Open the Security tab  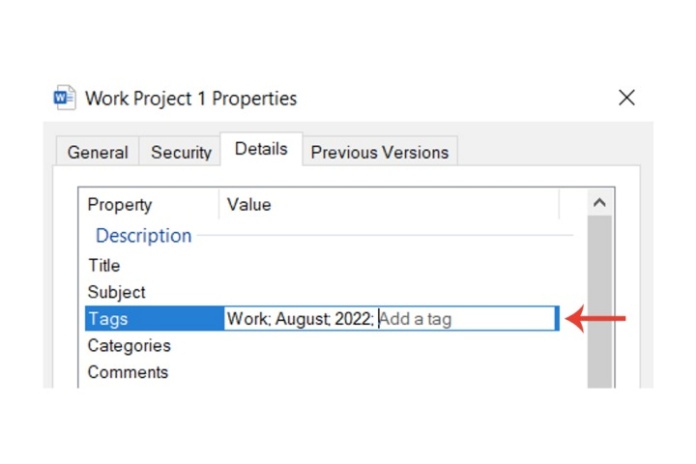point(181,153)
